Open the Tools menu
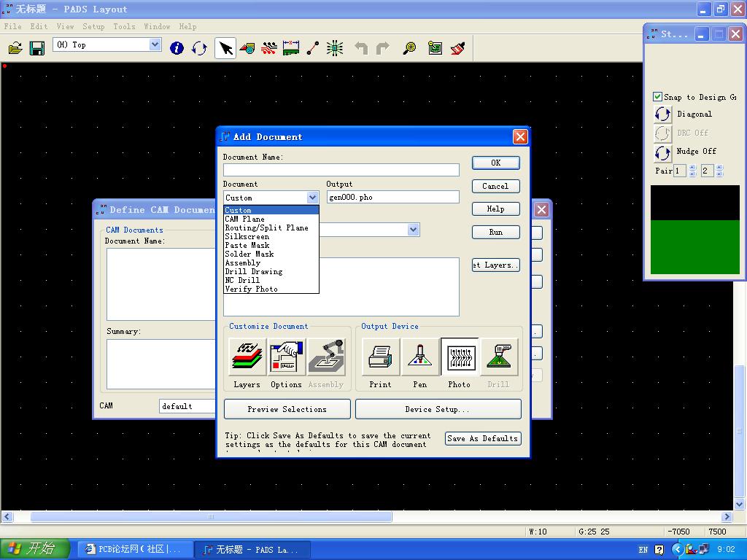The width and height of the screenshot is (747, 560). tap(124, 26)
